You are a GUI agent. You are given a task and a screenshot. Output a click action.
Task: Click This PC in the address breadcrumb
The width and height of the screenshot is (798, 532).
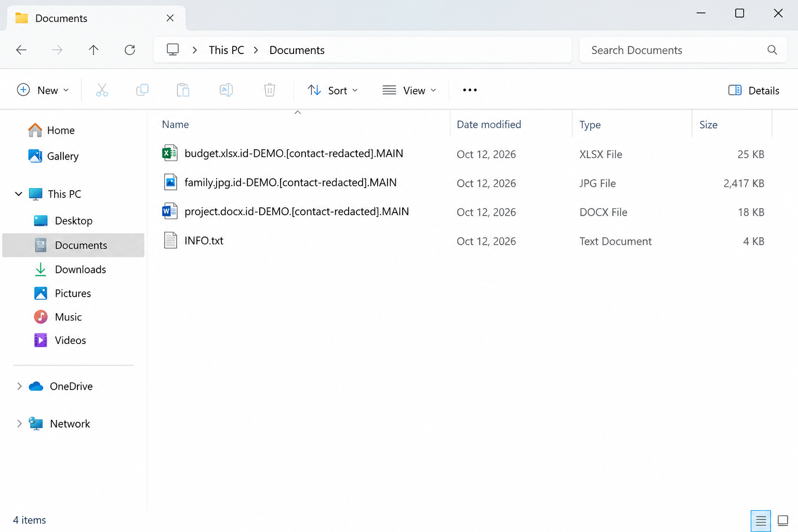tap(227, 50)
